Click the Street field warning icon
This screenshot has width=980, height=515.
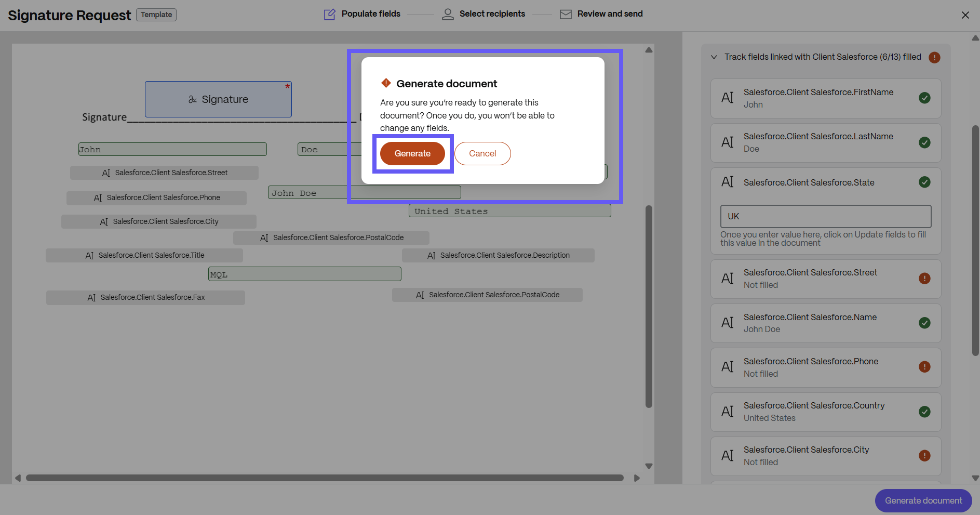click(x=924, y=279)
